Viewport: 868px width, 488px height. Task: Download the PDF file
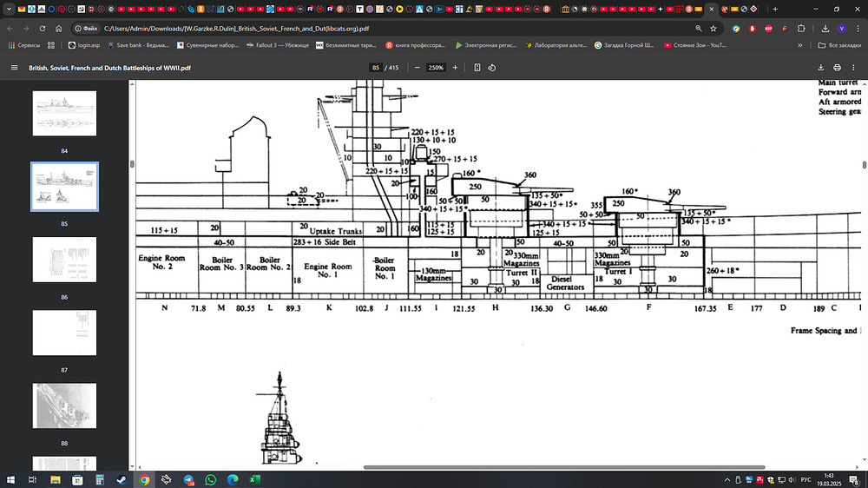(821, 68)
